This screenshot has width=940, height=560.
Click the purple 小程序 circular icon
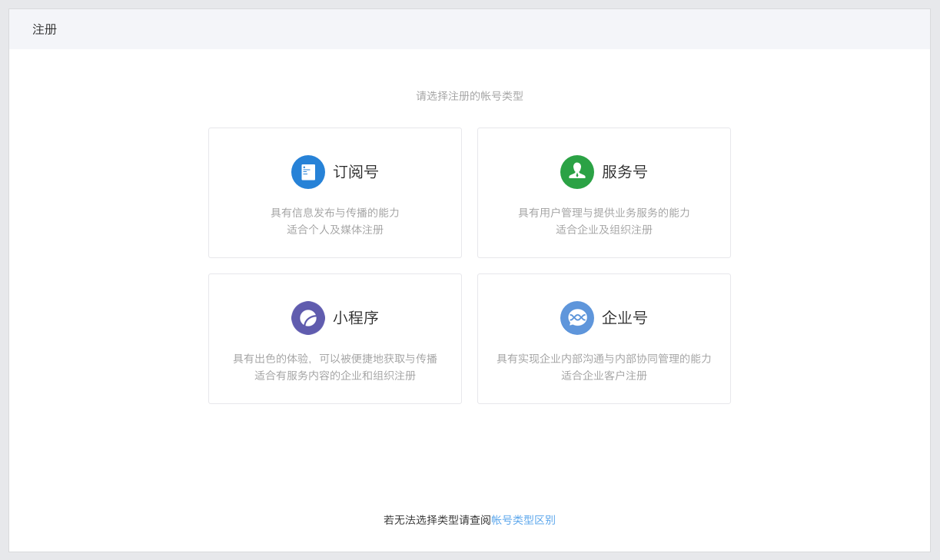click(307, 317)
